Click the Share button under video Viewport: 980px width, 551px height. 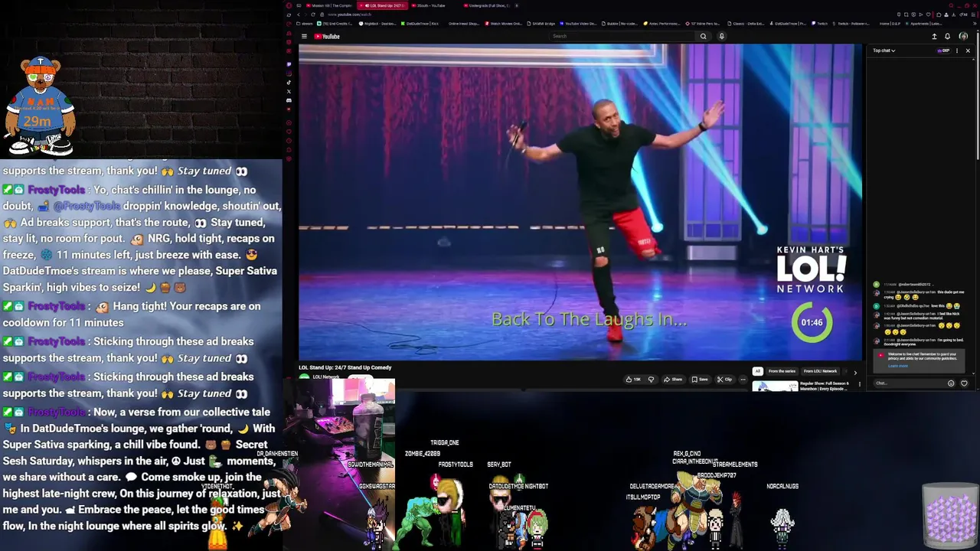(x=673, y=380)
